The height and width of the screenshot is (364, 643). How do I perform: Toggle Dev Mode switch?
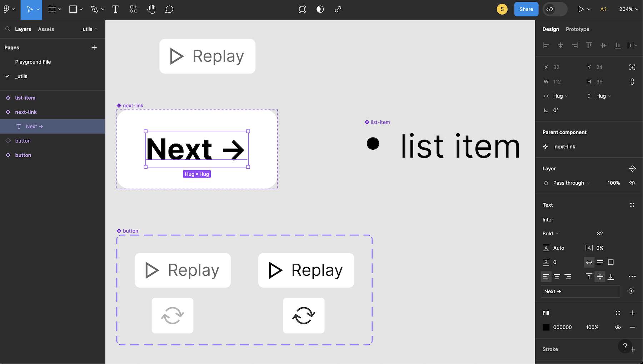(x=554, y=9)
